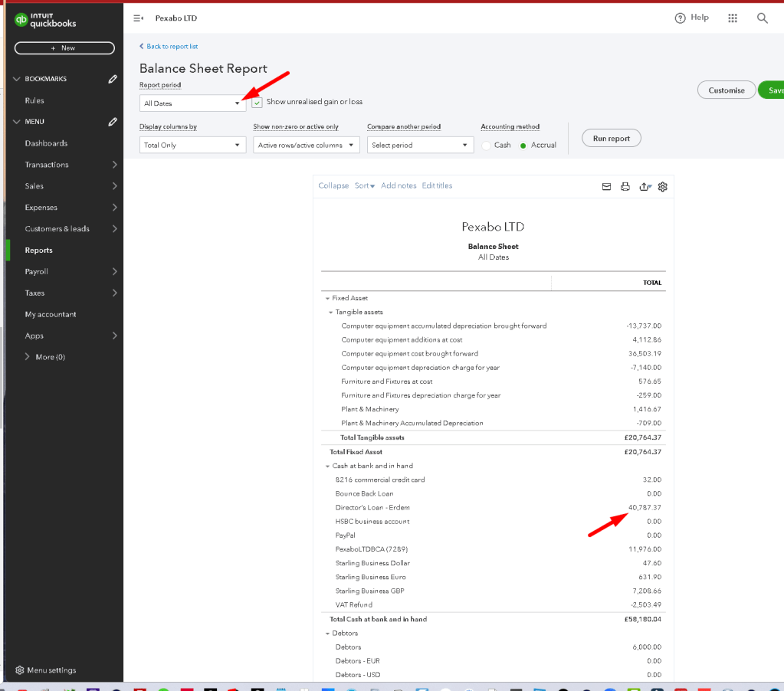Collapse the MENU section

point(17,121)
